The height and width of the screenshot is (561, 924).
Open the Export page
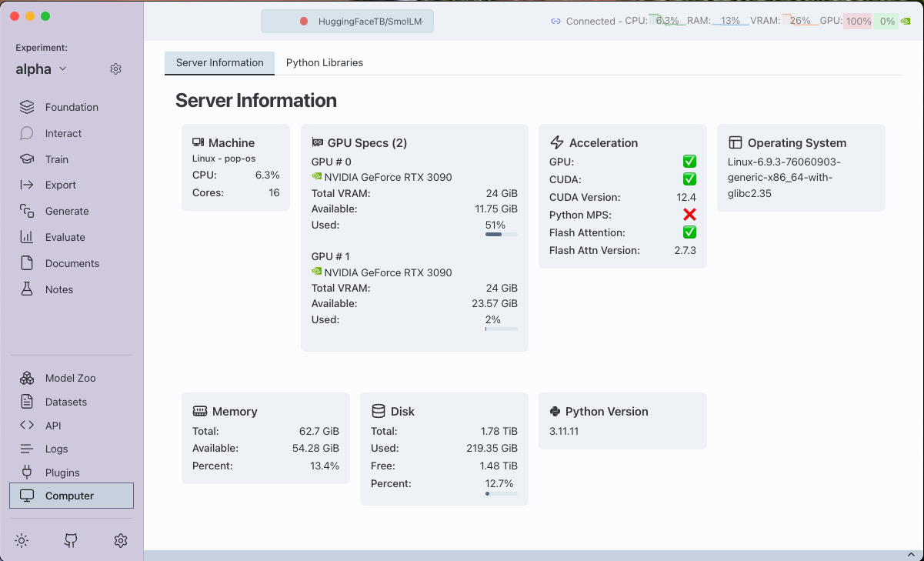pos(60,185)
